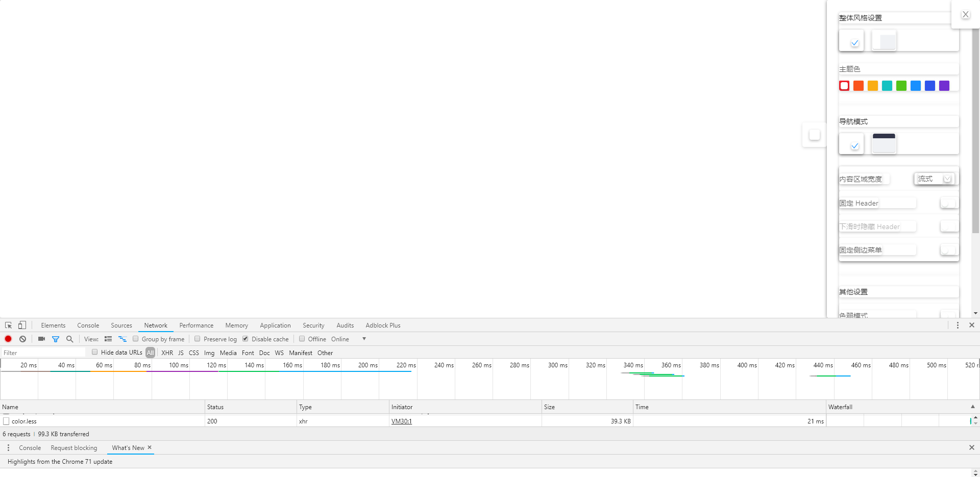Sort by the Waterfall column arrow
980x477 pixels.
coord(973,407)
